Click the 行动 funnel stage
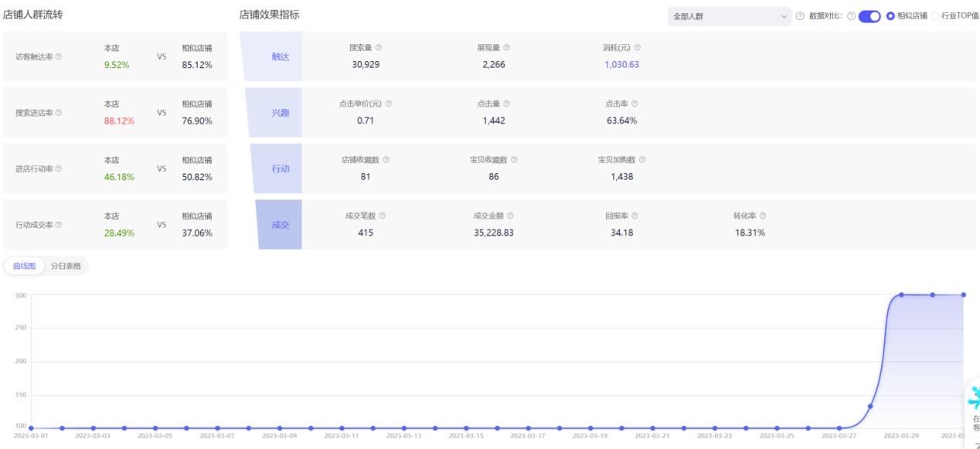This screenshot has height=449, width=980. click(280, 168)
